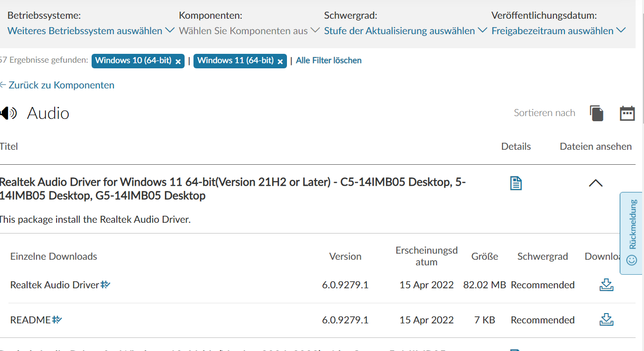Remove the Windows 10 (64-bit) filter
The height and width of the screenshot is (351, 644).
[178, 61]
